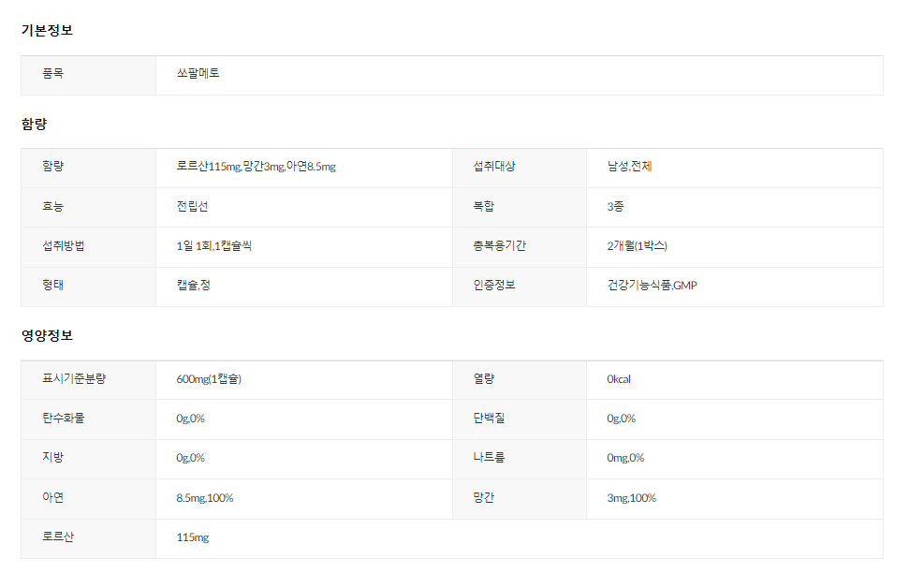The image size is (909, 588).
Task: Click the 탄수화물 label cell
Action: [63, 419]
